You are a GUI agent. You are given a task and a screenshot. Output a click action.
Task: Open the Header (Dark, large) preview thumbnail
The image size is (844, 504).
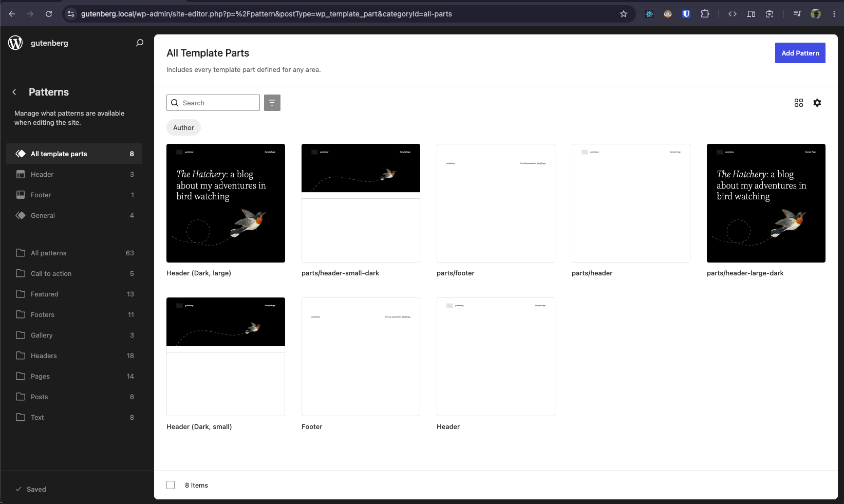click(226, 203)
